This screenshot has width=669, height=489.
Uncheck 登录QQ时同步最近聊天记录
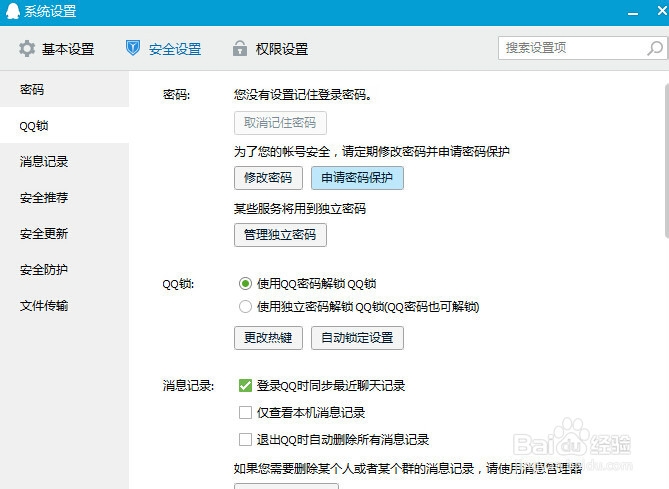pyautogui.click(x=245, y=386)
